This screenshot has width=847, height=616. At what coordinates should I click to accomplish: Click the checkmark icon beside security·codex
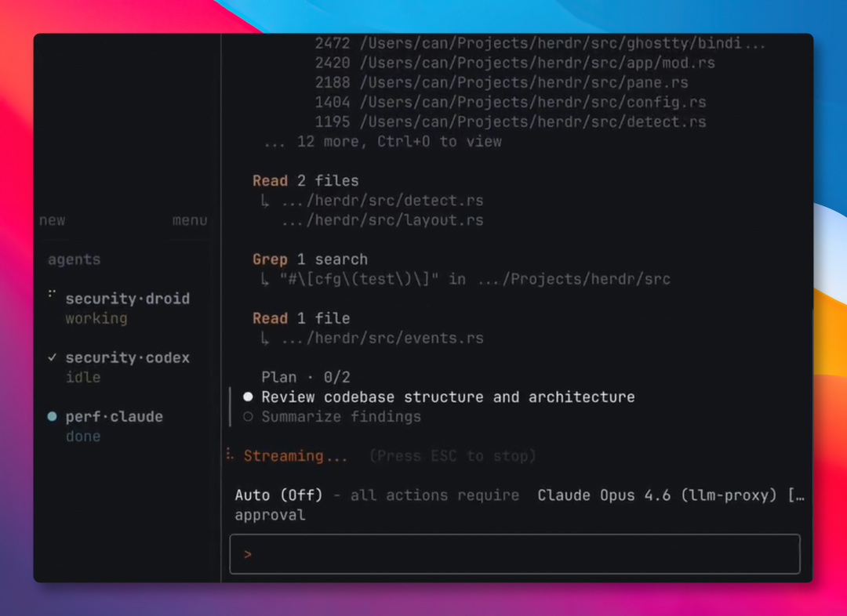[x=52, y=357]
